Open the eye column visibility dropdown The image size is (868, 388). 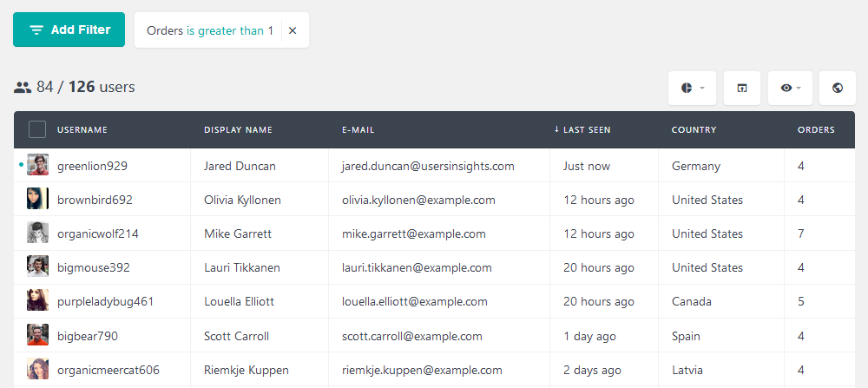click(x=790, y=88)
